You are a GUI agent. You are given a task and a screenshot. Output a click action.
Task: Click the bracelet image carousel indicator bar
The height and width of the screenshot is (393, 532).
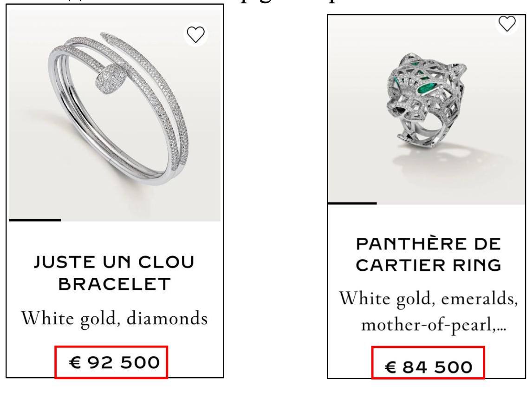(35, 220)
